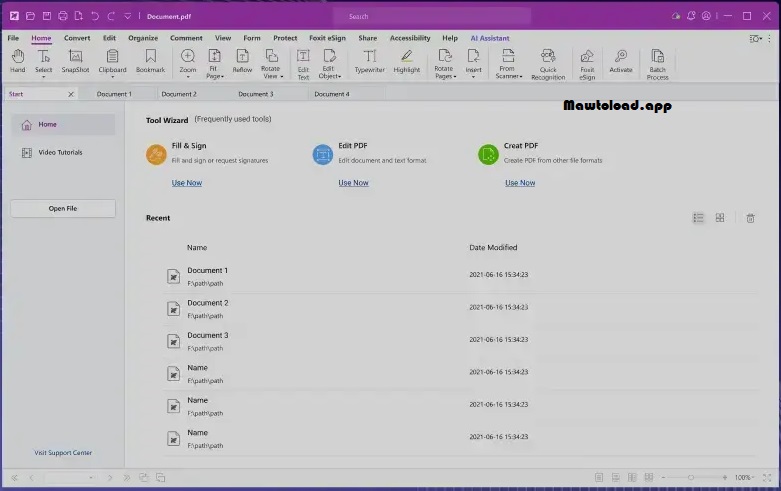781x491 pixels.
Task: Open Document 1 in Recent list
Action: click(461, 276)
